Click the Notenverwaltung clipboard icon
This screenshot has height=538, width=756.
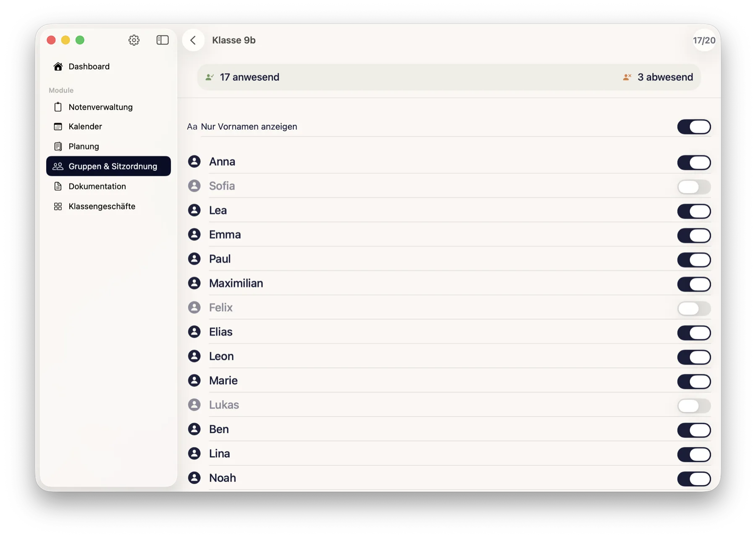pyautogui.click(x=58, y=107)
